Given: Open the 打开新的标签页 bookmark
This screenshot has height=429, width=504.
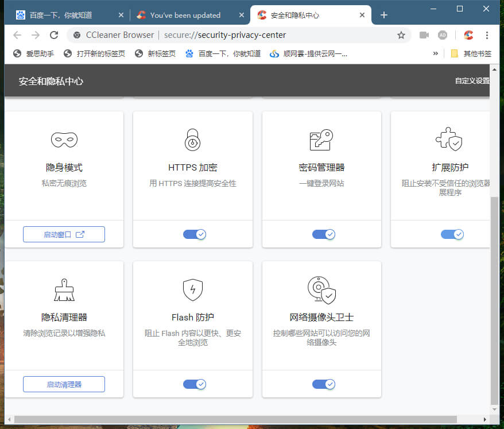Looking at the screenshot, I should [94, 54].
